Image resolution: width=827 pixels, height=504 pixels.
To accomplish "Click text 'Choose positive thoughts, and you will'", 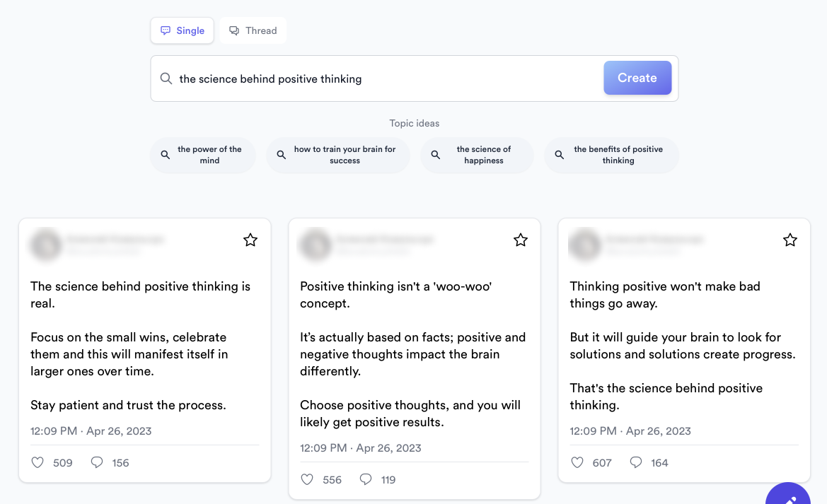I will coord(410,405).
